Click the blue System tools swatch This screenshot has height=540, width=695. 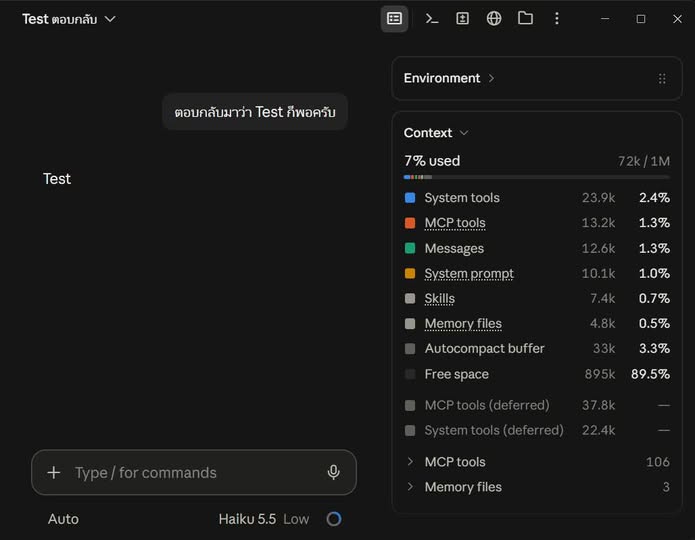click(410, 198)
